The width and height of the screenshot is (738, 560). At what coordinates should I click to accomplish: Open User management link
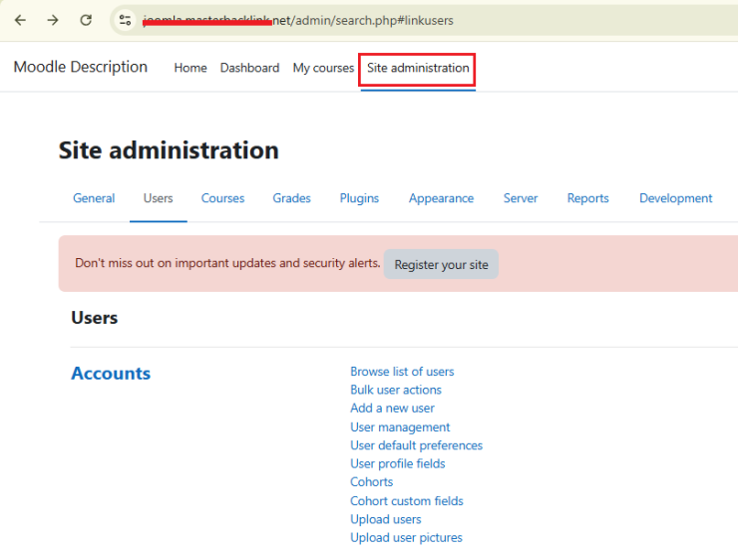tap(400, 426)
